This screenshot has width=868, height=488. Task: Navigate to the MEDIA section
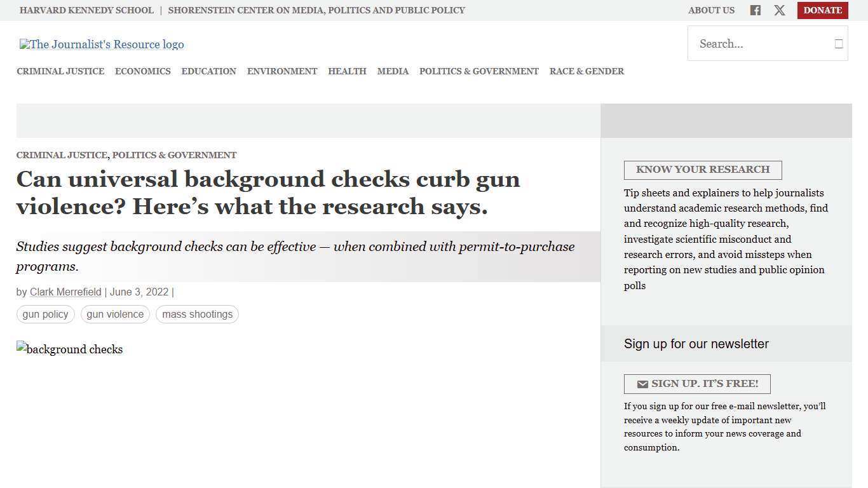[x=393, y=71]
